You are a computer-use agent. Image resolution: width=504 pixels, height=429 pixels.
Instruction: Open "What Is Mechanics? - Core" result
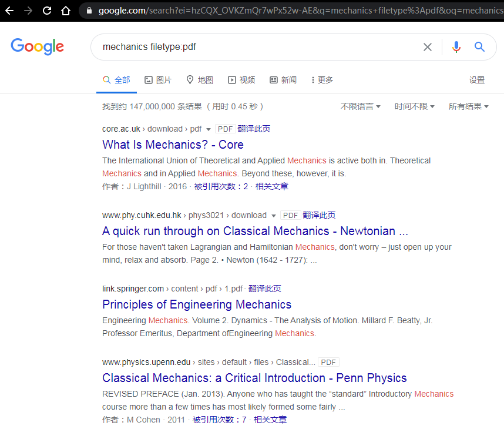coord(173,145)
